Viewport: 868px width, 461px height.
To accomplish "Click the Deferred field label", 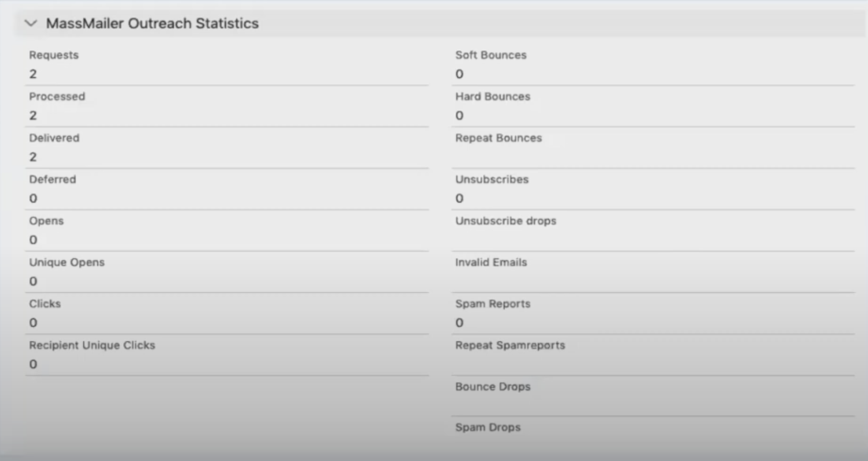I will coord(52,179).
